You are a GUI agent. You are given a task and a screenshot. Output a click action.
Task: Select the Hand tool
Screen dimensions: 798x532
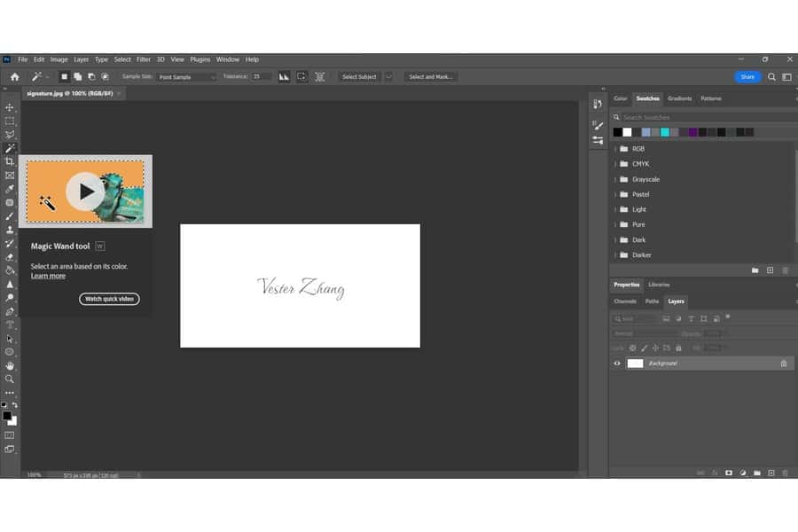pyautogui.click(x=10, y=365)
